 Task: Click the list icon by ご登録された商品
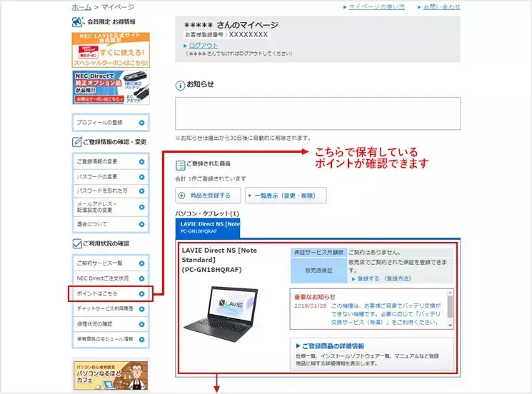coord(180,165)
